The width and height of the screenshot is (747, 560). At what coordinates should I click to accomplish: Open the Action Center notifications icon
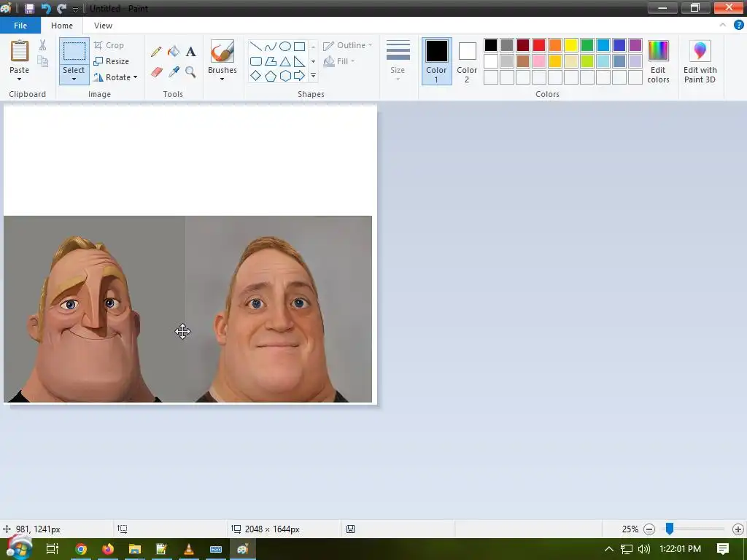(x=722, y=548)
